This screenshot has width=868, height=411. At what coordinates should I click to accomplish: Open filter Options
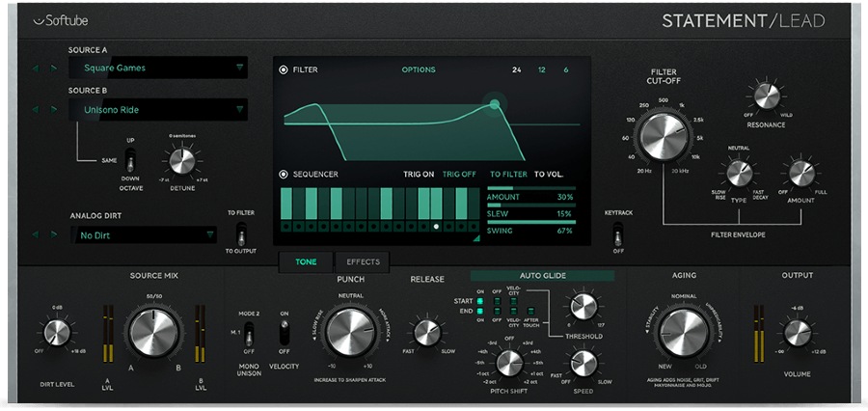[418, 70]
